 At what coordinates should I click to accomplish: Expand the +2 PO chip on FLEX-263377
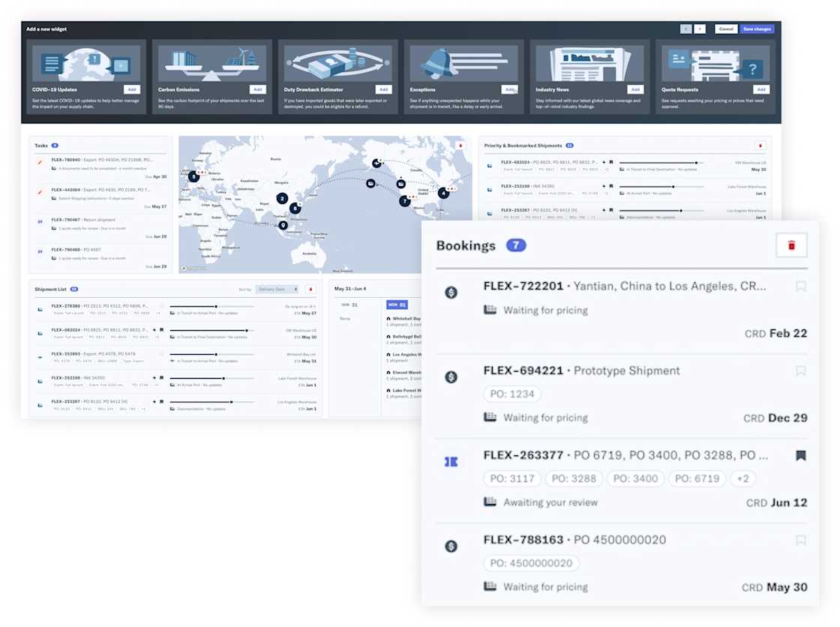tap(742, 478)
